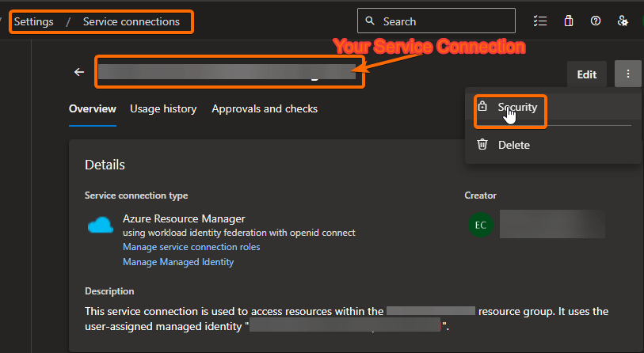Select Security from the dropdown menu
The height and width of the screenshot is (353, 644).
pyautogui.click(x=518, y=107)
